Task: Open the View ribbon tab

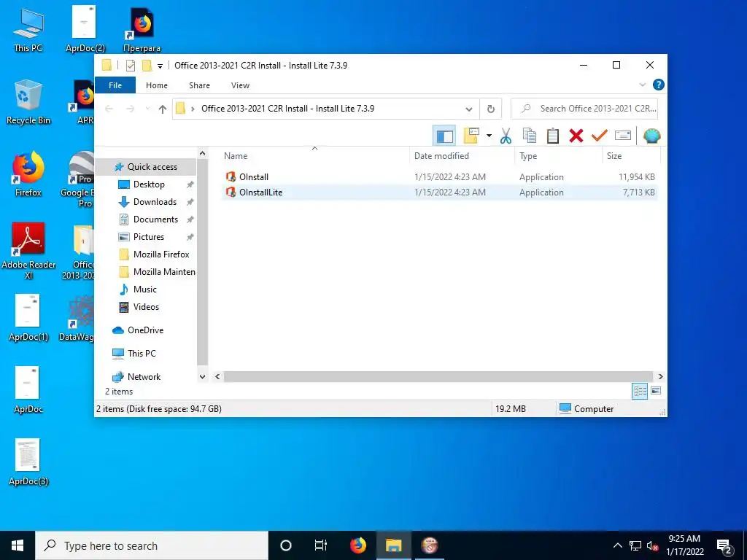Action: [x=240, y=85]
